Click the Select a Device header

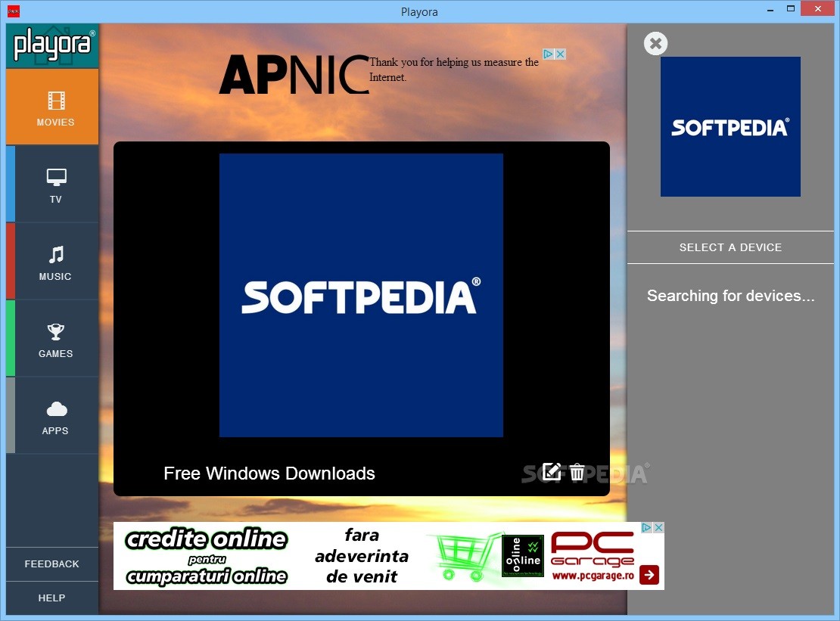click(730, 247)
